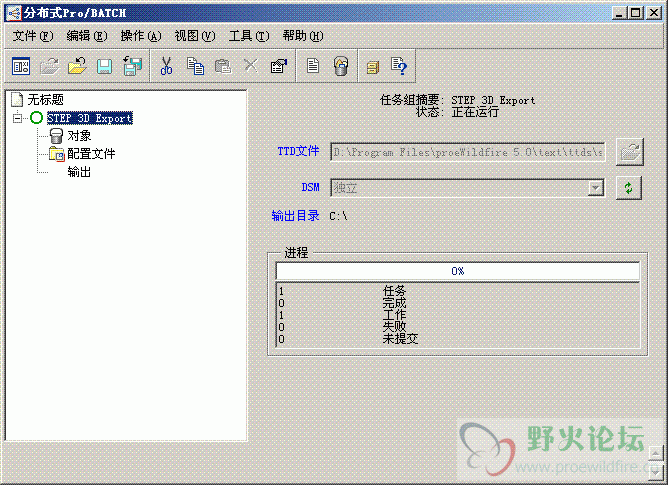This screenshot has width=668, height=485.
Task: Click the 正在运行 status text
Action: coord(475,112)
